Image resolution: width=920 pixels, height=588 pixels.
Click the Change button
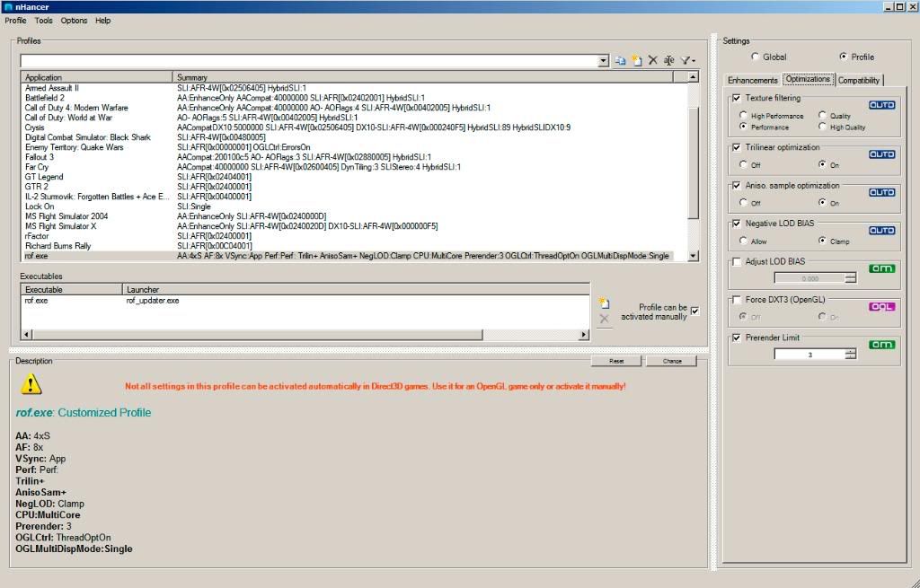[x=672, y=361]
